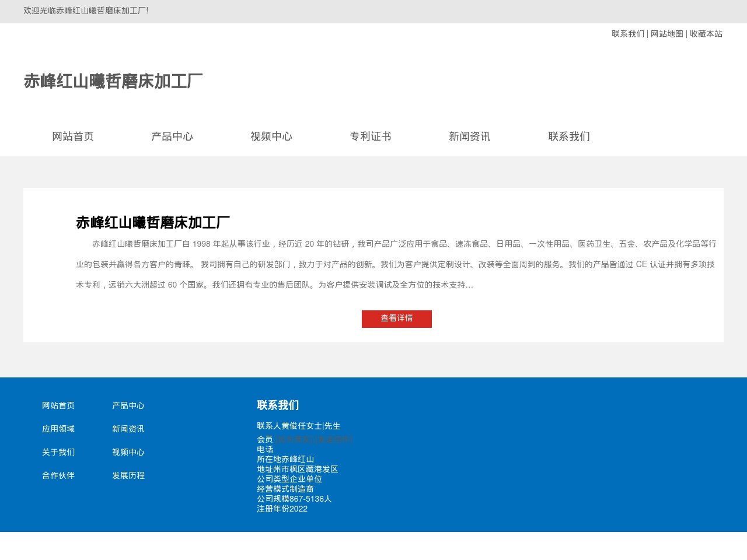Open the 网站地图 sitemap link

pos(667,34)
